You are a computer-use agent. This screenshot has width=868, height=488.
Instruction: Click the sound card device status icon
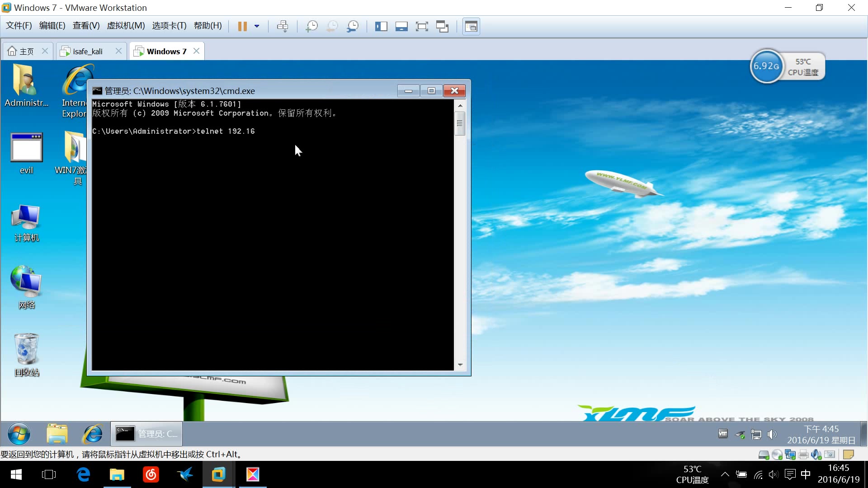[816, 455]
